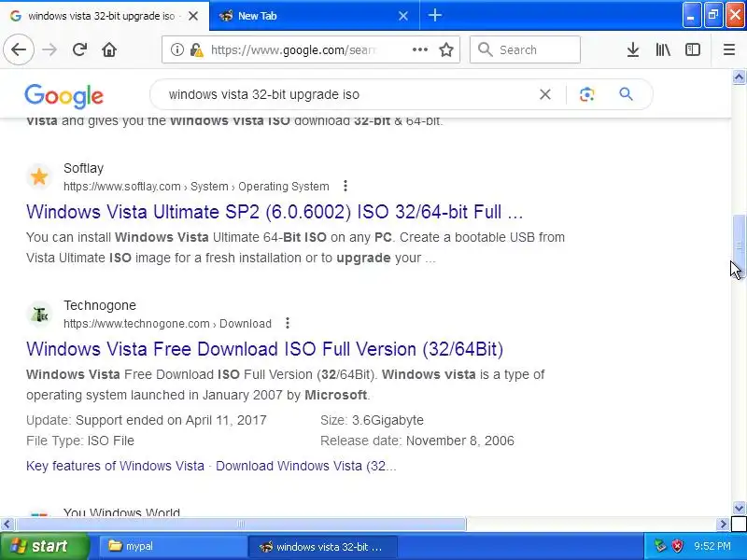This screenshot has width=747, height=560.
Task: Open Key features of Windows Vista link
Action: click(x=115, y=466)
